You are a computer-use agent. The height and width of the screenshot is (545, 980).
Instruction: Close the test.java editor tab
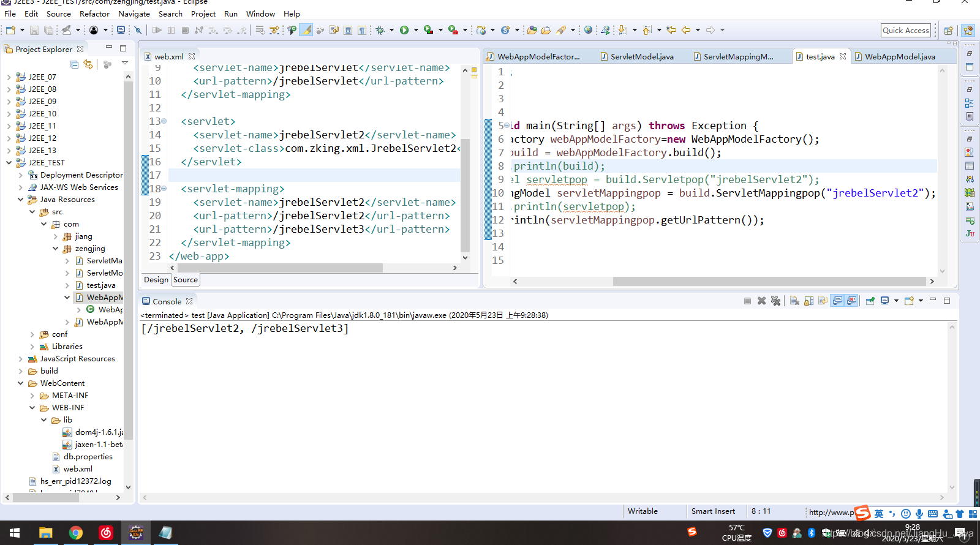pyautogui.click(x=843, y=56)
